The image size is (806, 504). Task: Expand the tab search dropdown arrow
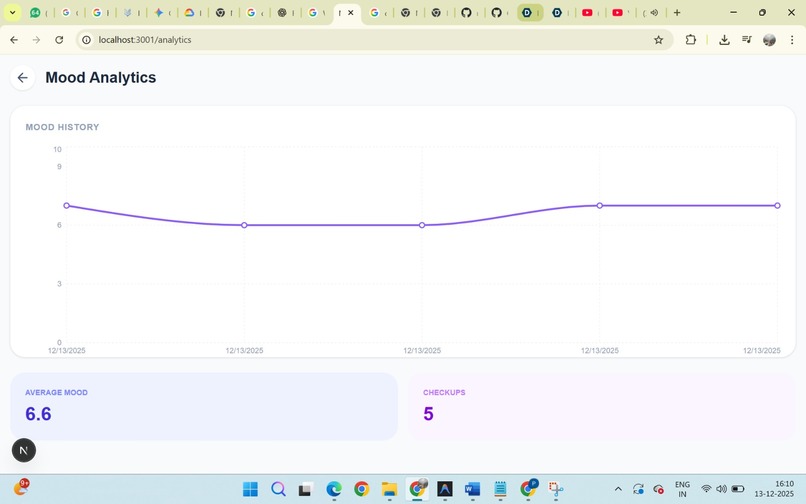point(12,12)
